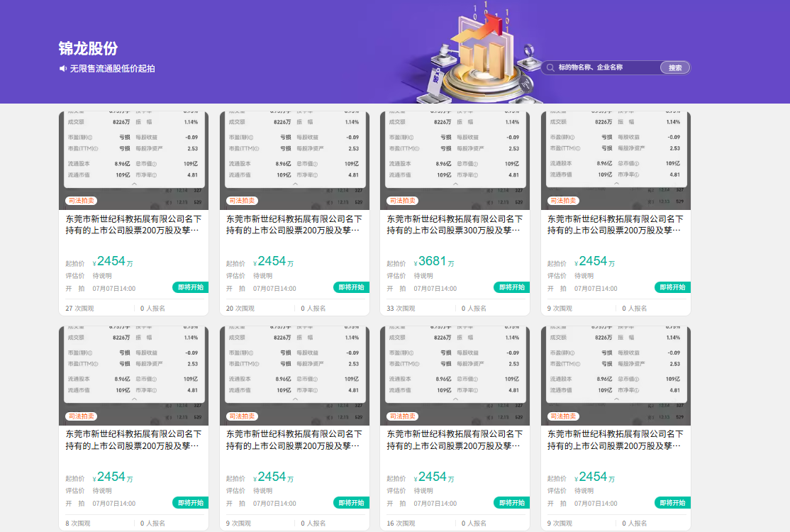Open the auction title on the 27 次围观 card
This screenshot has width=790, height=532.
click(133, 225)
